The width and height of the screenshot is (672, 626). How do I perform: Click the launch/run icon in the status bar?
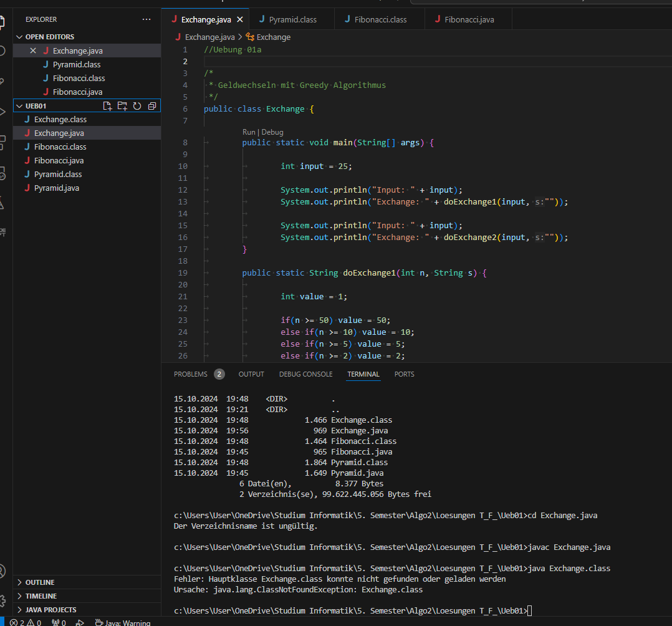click(x=80, y=622)
